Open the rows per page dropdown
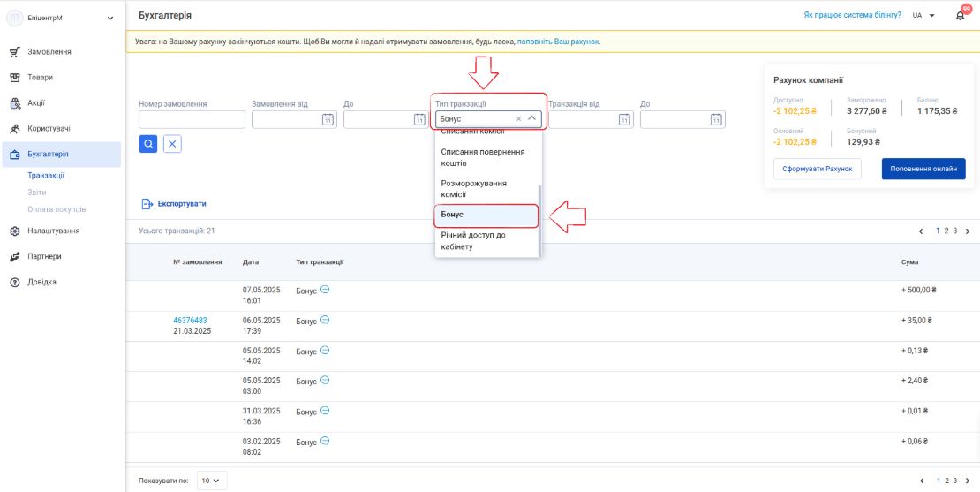This screenshot has width=980, height=492. (212, 481)
